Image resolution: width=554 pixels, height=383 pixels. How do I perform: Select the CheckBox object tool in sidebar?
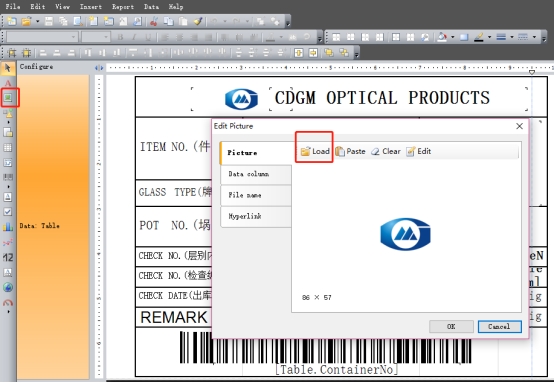pos(8,211)
